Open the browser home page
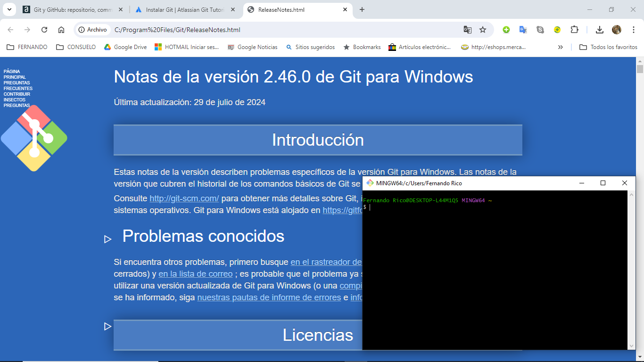644x362 pixels. 61,30
